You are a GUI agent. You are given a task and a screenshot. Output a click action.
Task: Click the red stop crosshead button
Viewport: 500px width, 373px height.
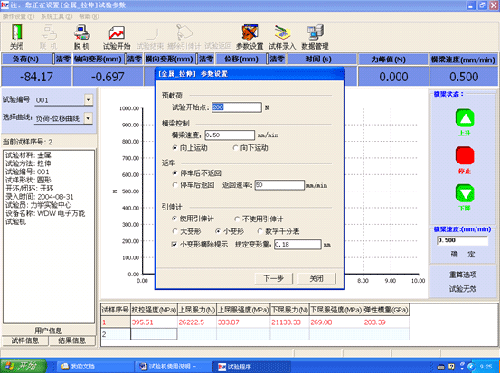pyautogui.click(x=465, y=155)
